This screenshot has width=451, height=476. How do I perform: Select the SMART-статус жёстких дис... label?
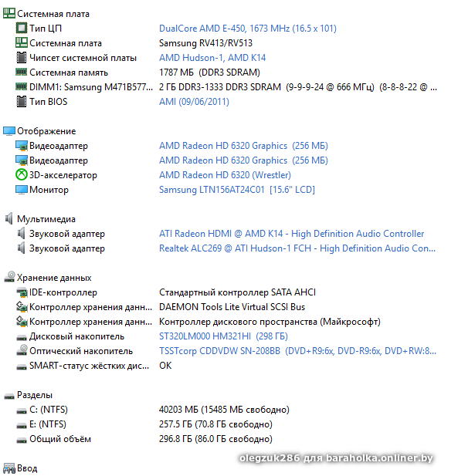pos(90,366)
